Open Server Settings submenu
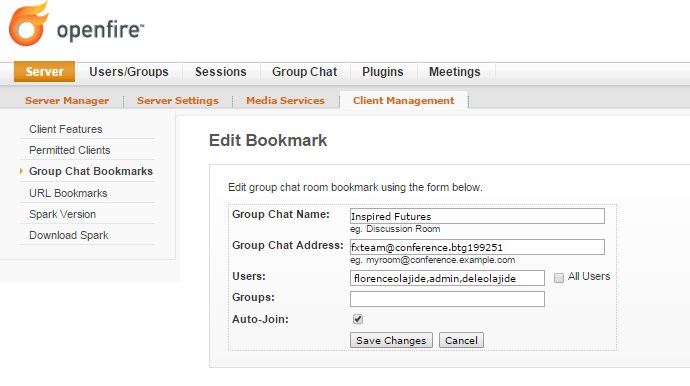690x386 pixels. tap(177, 100)
